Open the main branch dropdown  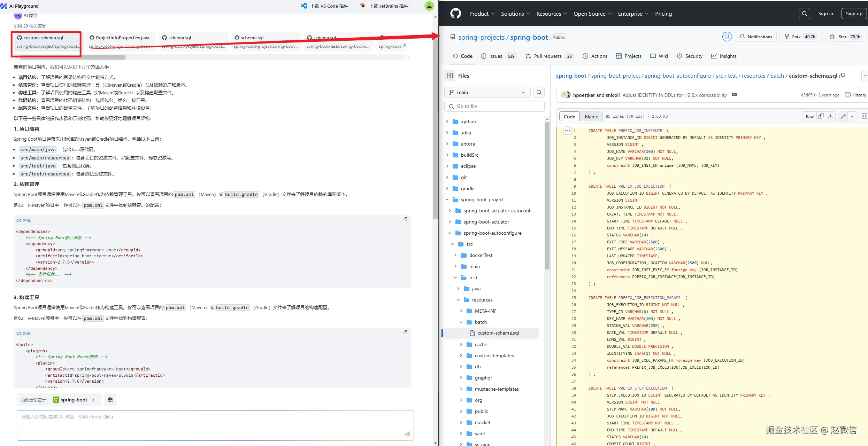[487, 92]
